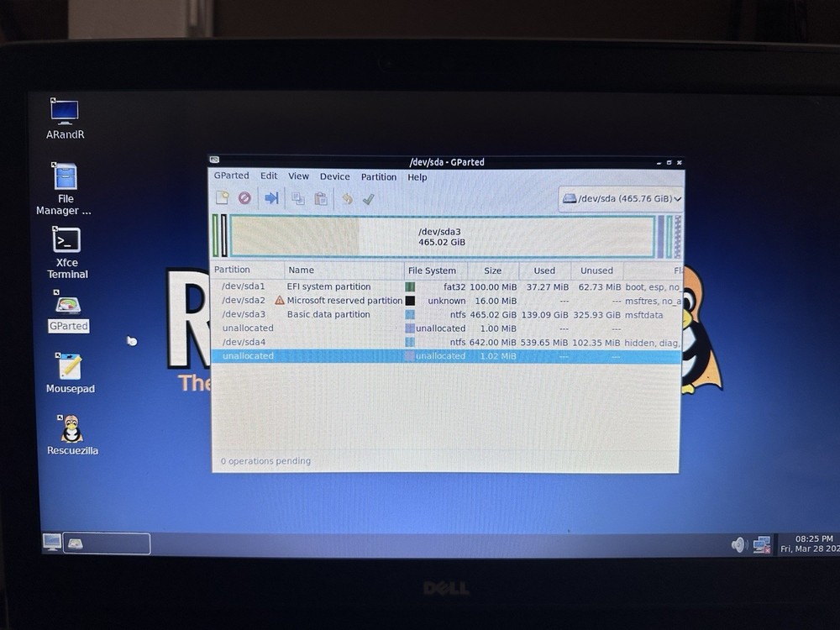The width and height of the screenshot is (840, 630).
Task: Click the volume speaker icon in the taskbar
Action: point(738,543)
